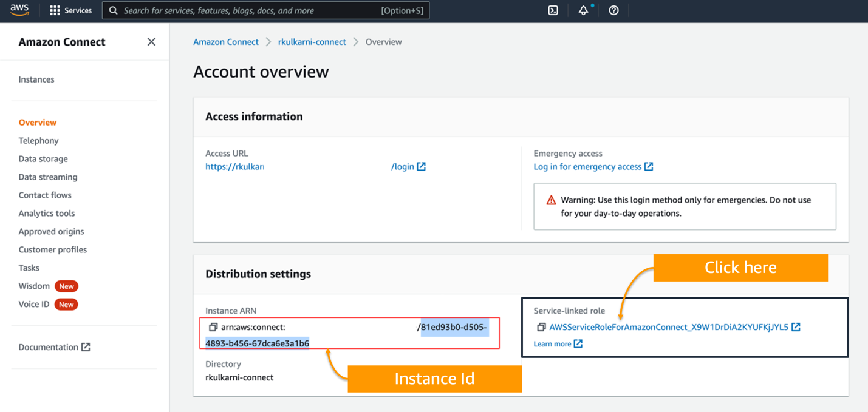Screen dimensions: 868x412
Task: Click external icon after service role link
Action: pos(796,327)
